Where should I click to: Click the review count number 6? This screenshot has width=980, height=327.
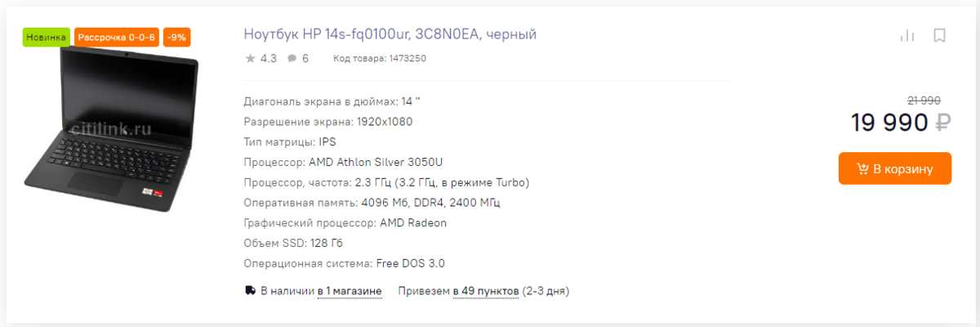305,59
